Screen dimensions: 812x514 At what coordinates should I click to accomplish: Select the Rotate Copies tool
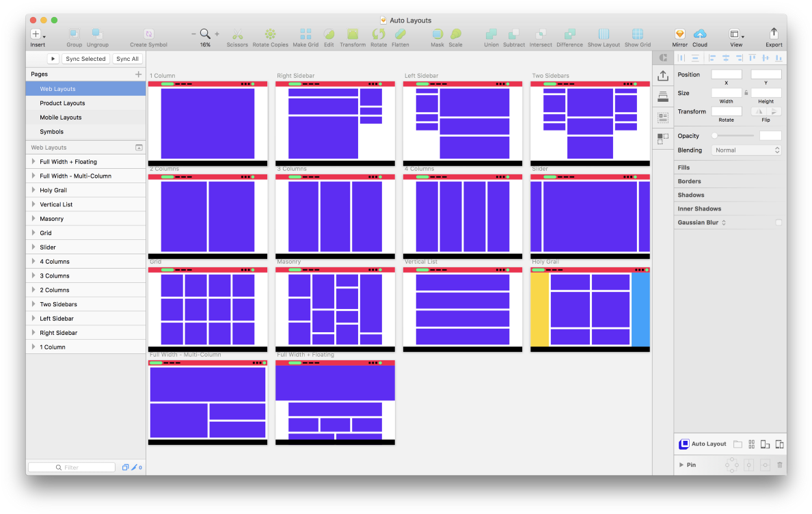(270, 34)
